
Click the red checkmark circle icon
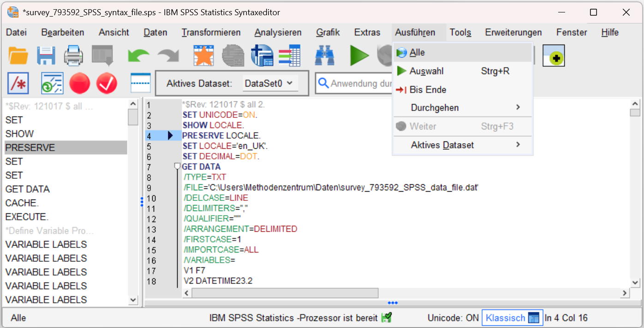click(x=107, y=83)
